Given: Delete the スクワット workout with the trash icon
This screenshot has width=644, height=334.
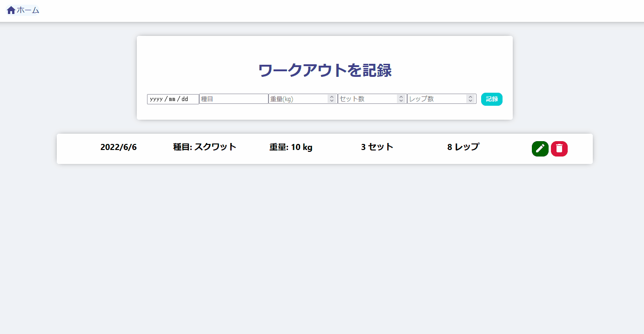Looking at the screenshot, I should [x=559, y=149].
